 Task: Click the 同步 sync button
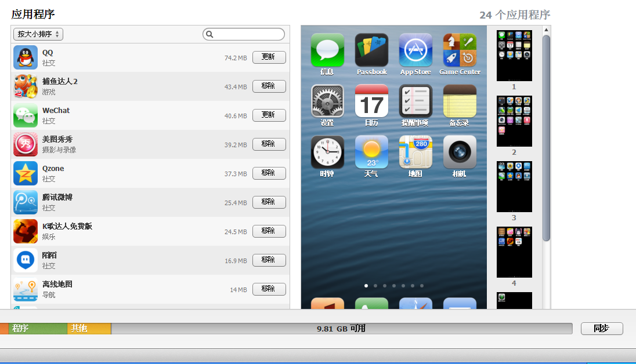[602, 328]
